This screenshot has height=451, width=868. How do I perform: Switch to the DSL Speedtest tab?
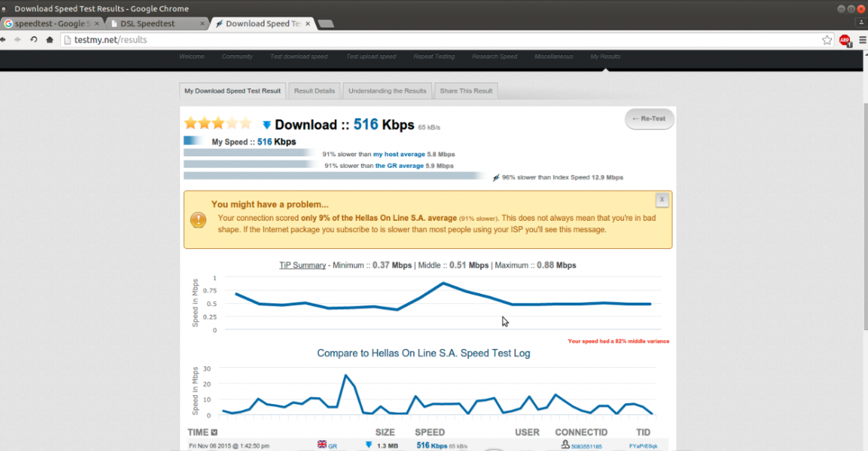click(x=158, y=23)
